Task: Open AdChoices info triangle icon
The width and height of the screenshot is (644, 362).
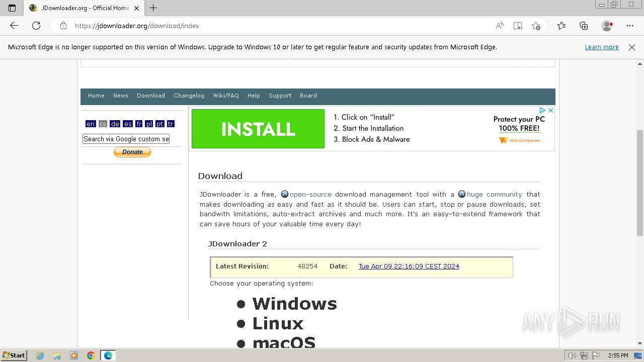Action: 542,110
